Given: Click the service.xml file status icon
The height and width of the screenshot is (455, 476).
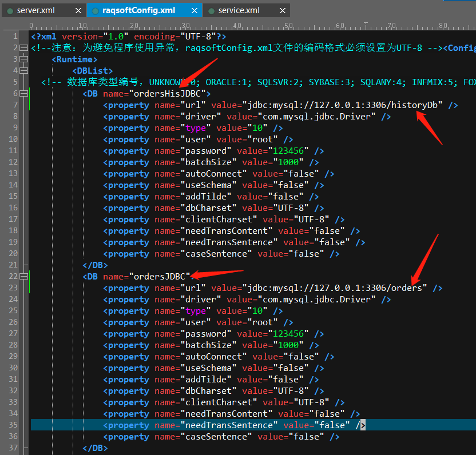Looking at the screenshot, I should [211, 10].
